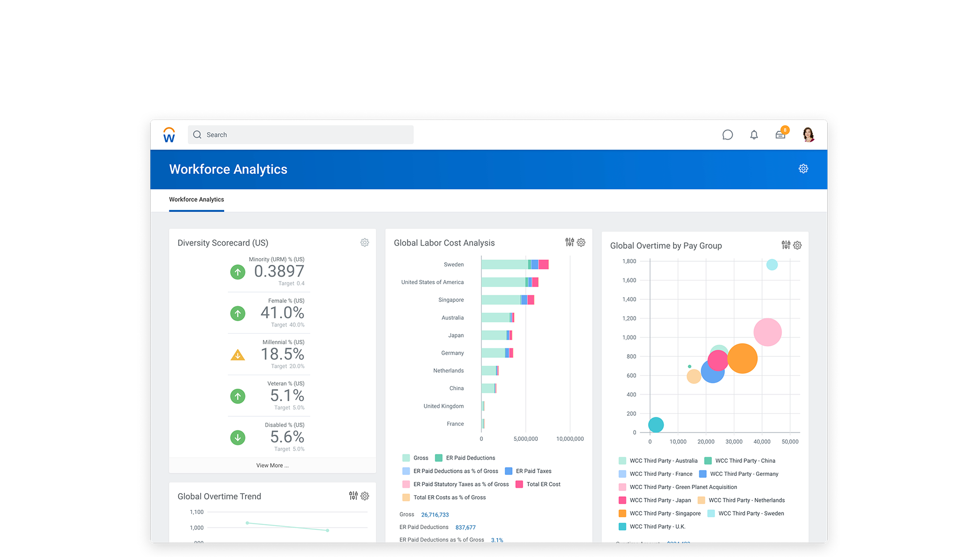970x560 pixels.
Task: Click the Workday logo
Action: click(x=168, y=134)
